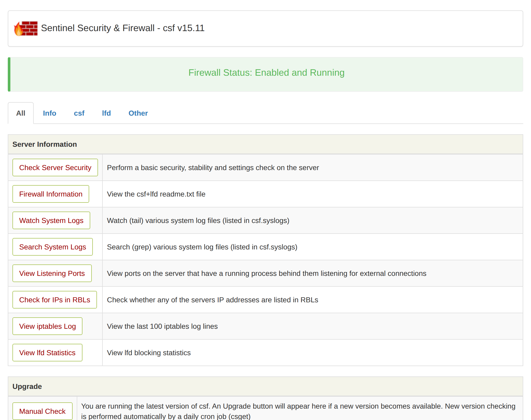This screenshot has width=531, height=420.
Task: Click View lfd Statistics button
Action: 47,353
